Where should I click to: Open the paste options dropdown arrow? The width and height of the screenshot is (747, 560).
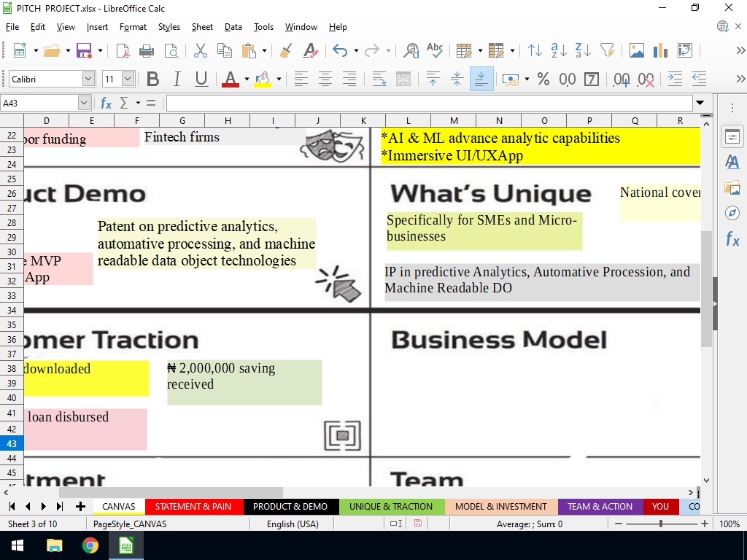pos(264,50)
